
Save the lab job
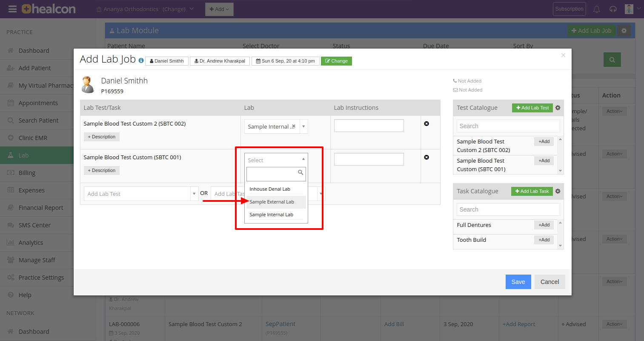tap(518, 282)
